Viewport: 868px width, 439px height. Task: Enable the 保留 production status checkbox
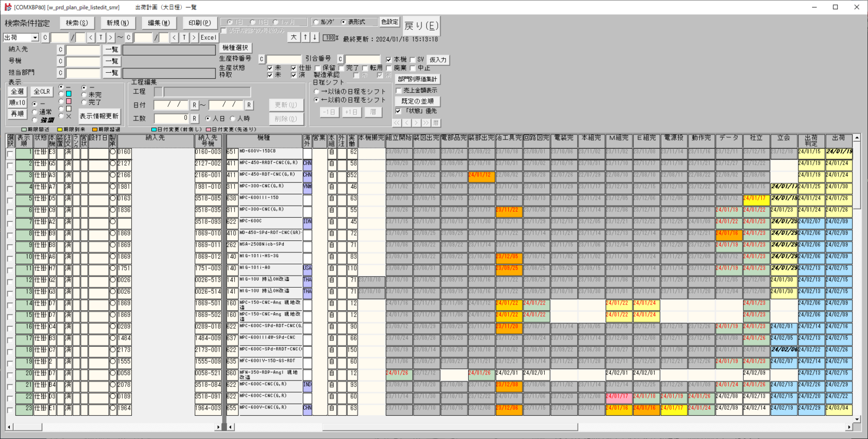pos(318,68)
